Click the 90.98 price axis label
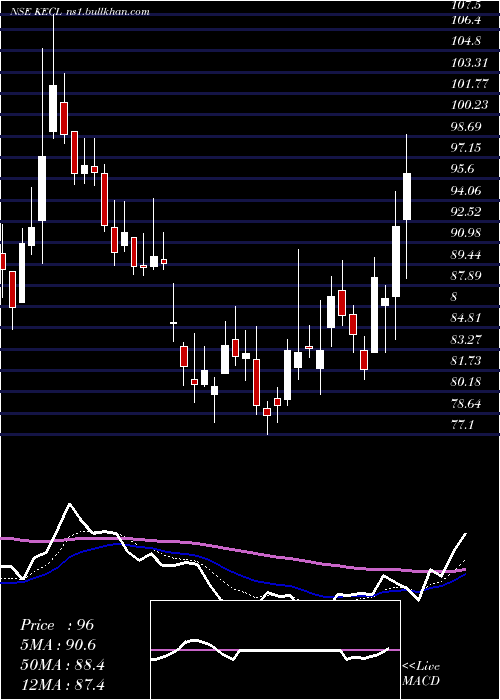 tap(466, 233)
